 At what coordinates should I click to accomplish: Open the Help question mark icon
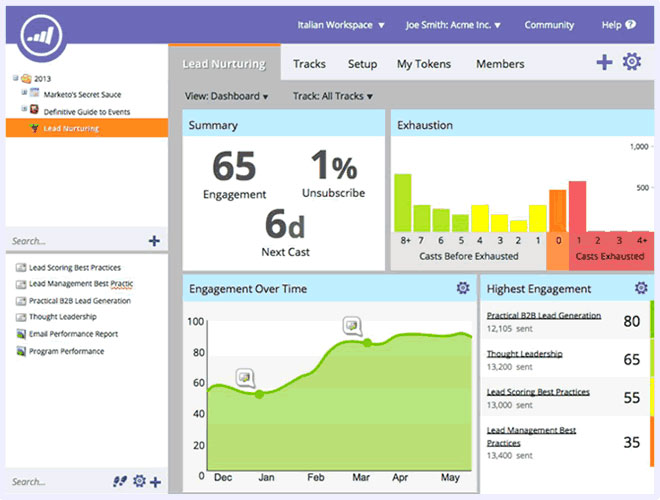click(x=630, y=25)
